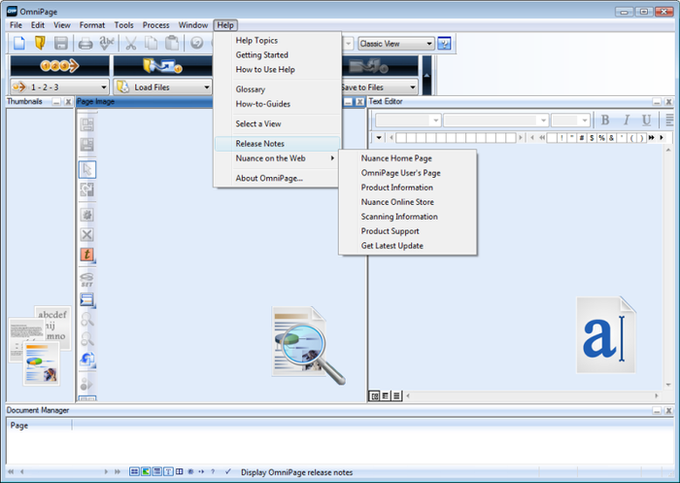Click the Load Files large icon button
Screen dimensions: 680x483
click(163, 66)
